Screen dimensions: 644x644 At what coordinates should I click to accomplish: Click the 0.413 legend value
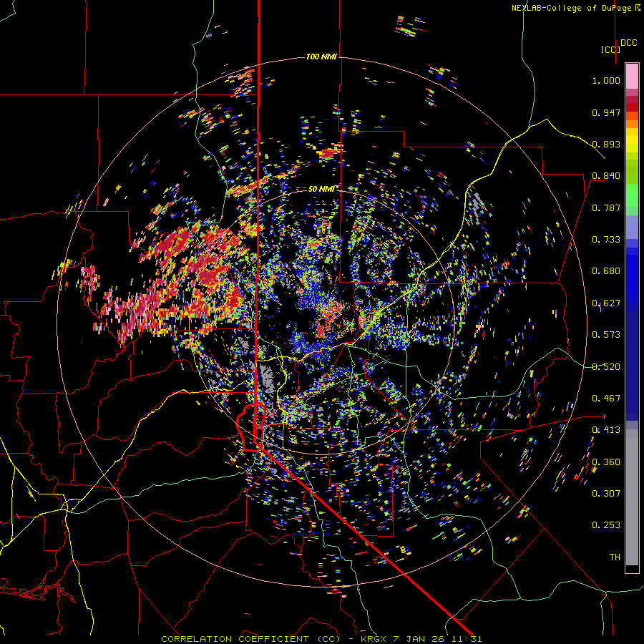(606, 430)
